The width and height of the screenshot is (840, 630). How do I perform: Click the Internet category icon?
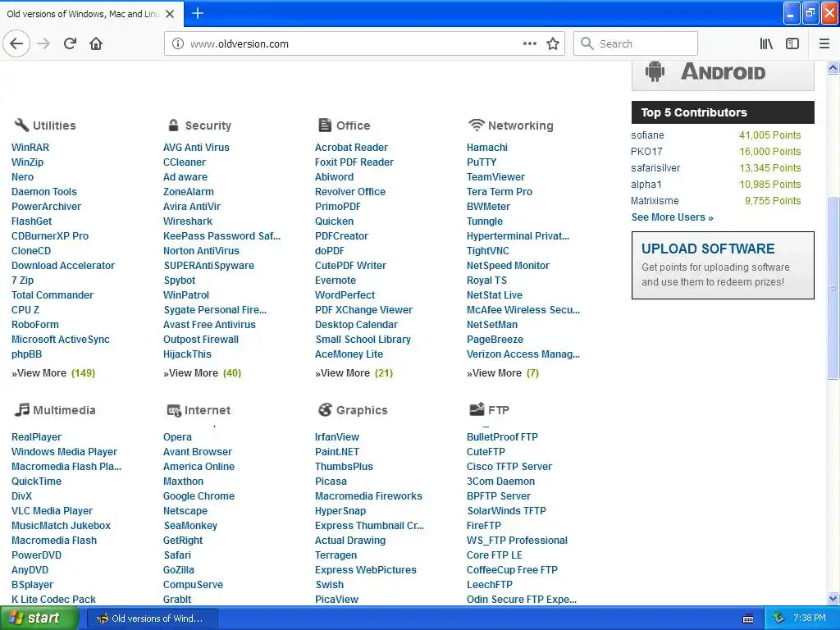coord(174,410)
